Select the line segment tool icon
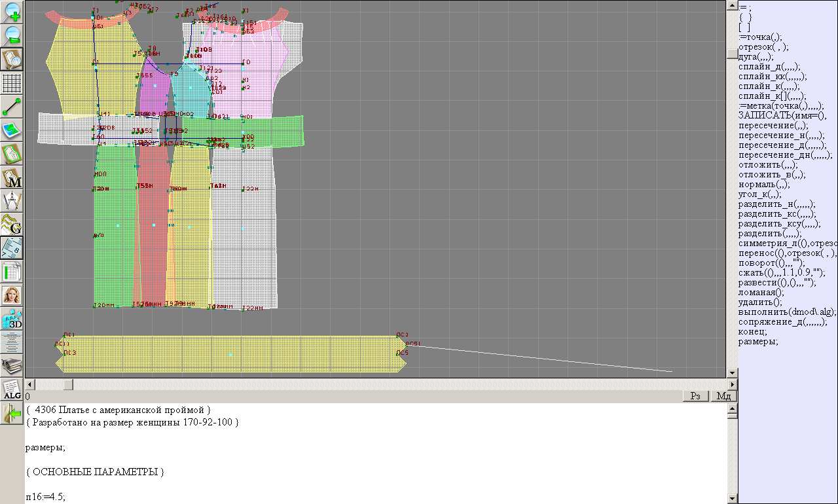 12,106
